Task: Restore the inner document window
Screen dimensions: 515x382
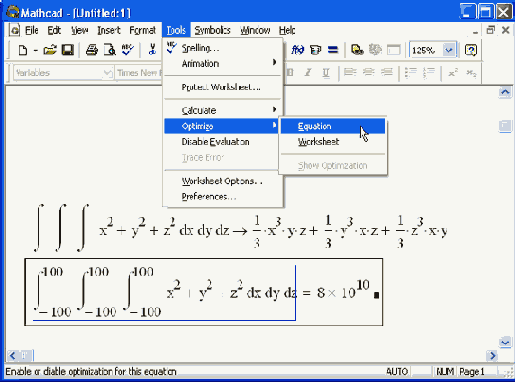Action: coord(490,30)
